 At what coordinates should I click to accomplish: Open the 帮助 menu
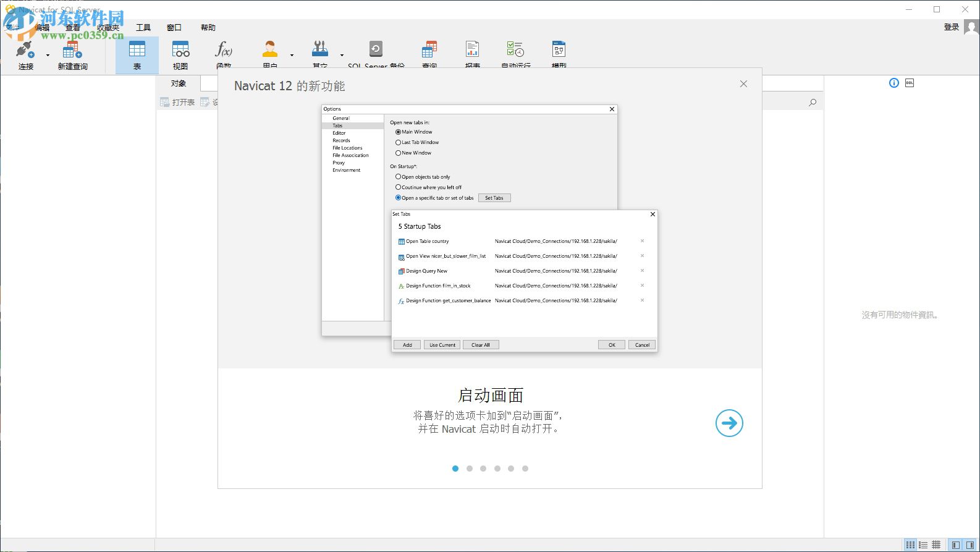point(208,27)
